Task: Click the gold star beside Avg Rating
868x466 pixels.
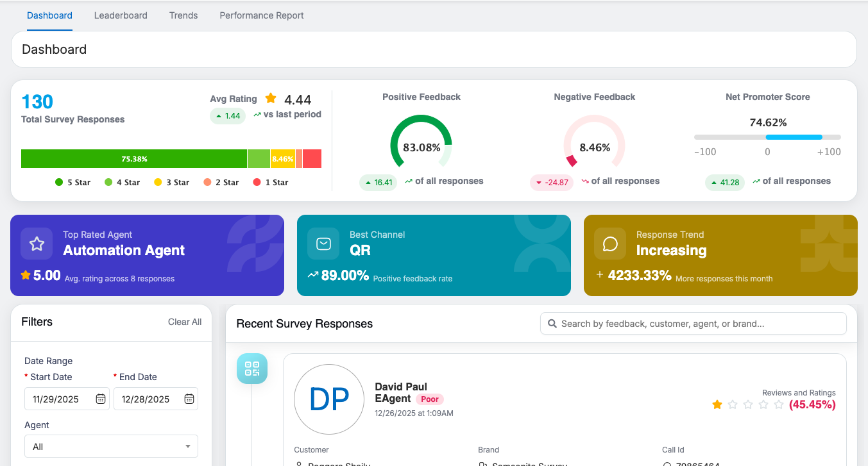Action: pyautogui.click(x=271, y=98)
